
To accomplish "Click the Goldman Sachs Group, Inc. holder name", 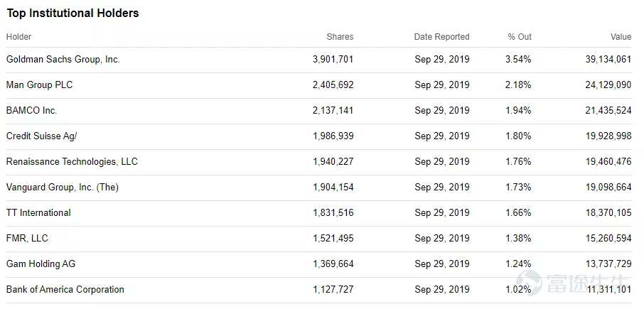I will point(63,60).
